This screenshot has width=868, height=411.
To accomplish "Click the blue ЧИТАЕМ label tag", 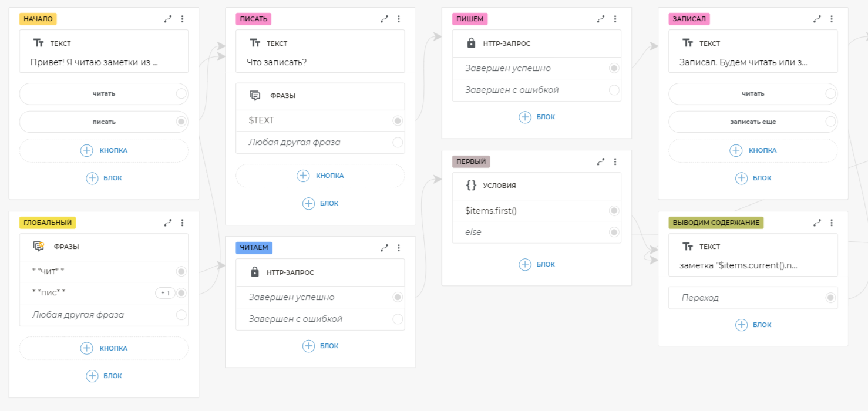I will pos(254,248).
